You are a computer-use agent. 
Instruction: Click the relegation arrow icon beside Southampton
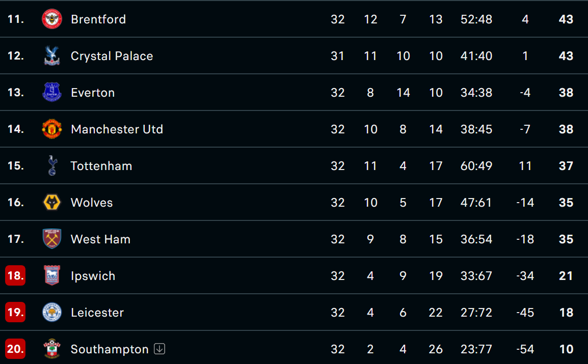[x=159, y=349]
